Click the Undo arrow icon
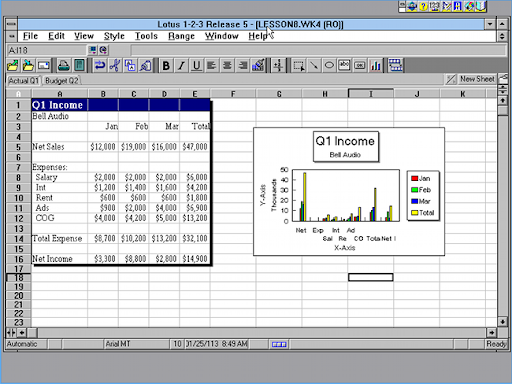512x384 pixels. pyautogui.click(x=100, y=65)
